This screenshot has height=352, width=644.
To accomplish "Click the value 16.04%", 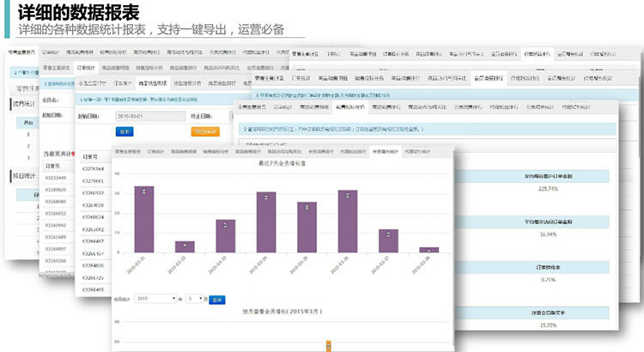I will [548, 234].
